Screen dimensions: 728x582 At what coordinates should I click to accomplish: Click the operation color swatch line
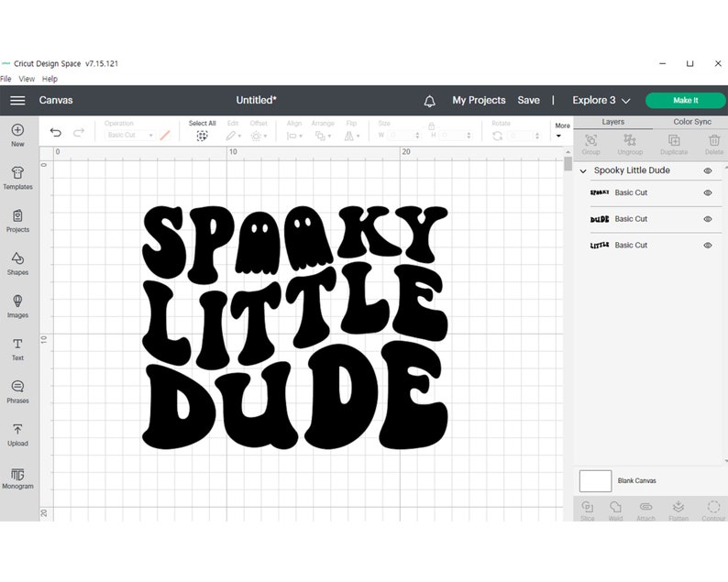(x=165, y=135)
